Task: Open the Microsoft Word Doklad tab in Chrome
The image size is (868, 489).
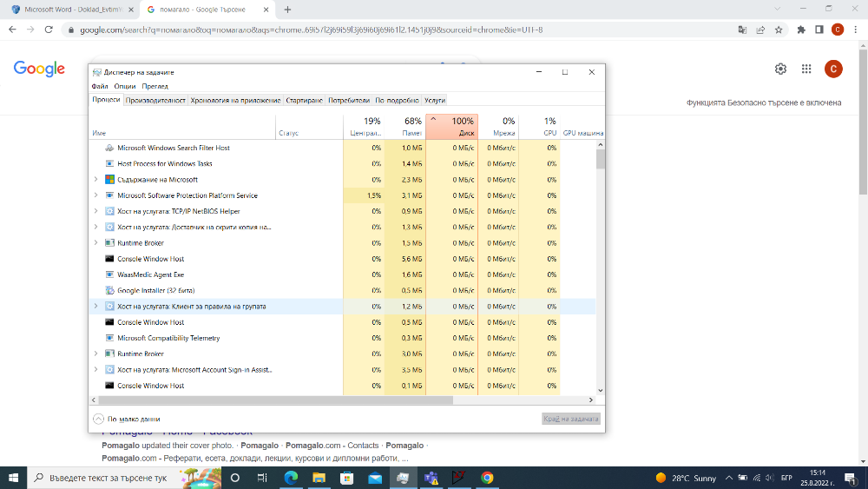Action: [x=72, y=10]
